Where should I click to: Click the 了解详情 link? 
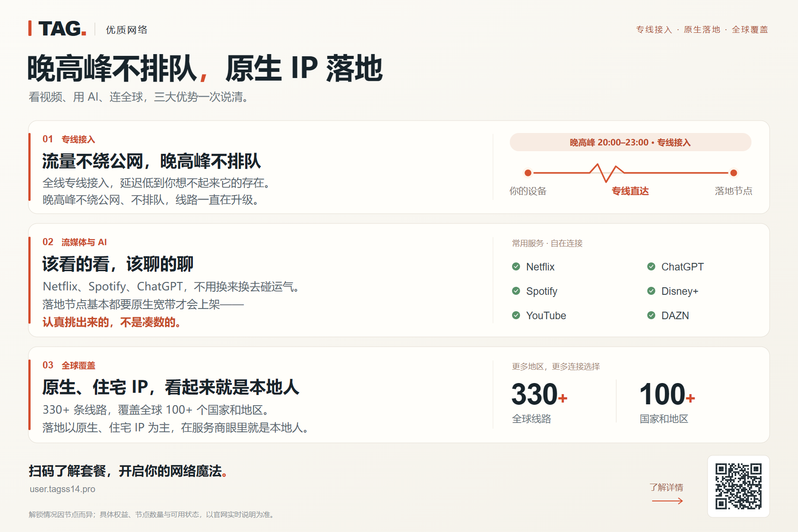pos(666,487)
